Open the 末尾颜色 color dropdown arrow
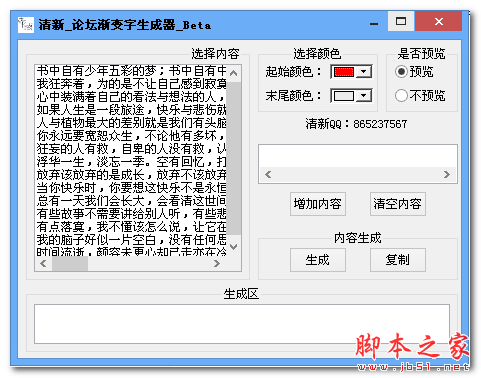The height and width of the screenshot is (378, 481). pos(364,96)
